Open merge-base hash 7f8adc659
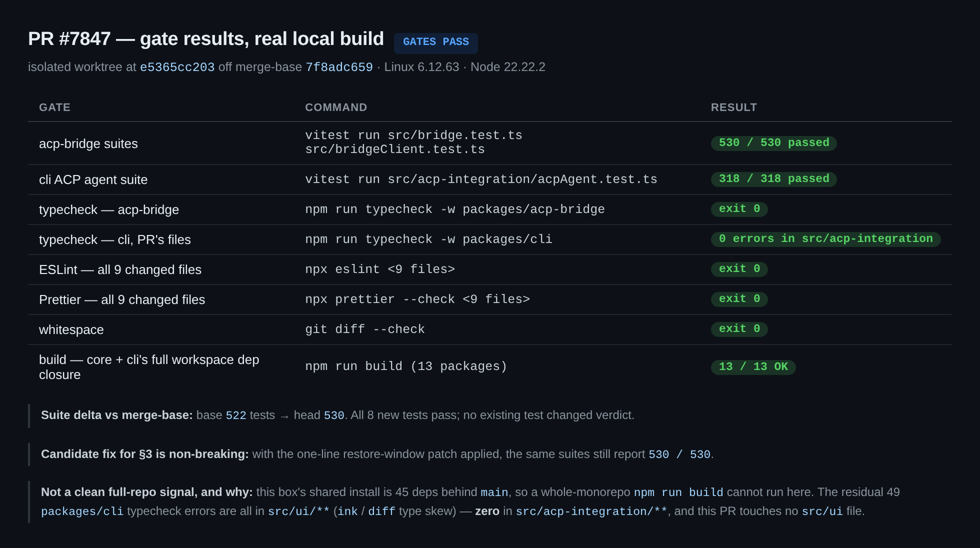Screen dimensions: 980x548 pos(339,67)
